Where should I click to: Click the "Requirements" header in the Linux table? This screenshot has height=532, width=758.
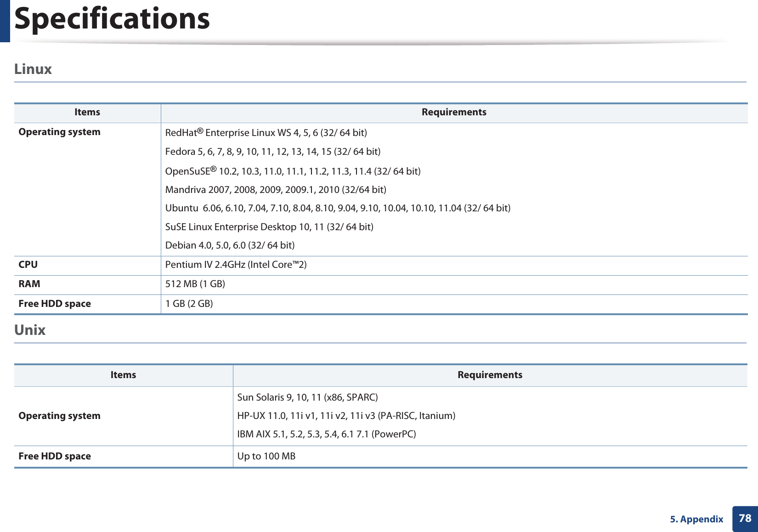pyautogui.click(x=454, y=112)
